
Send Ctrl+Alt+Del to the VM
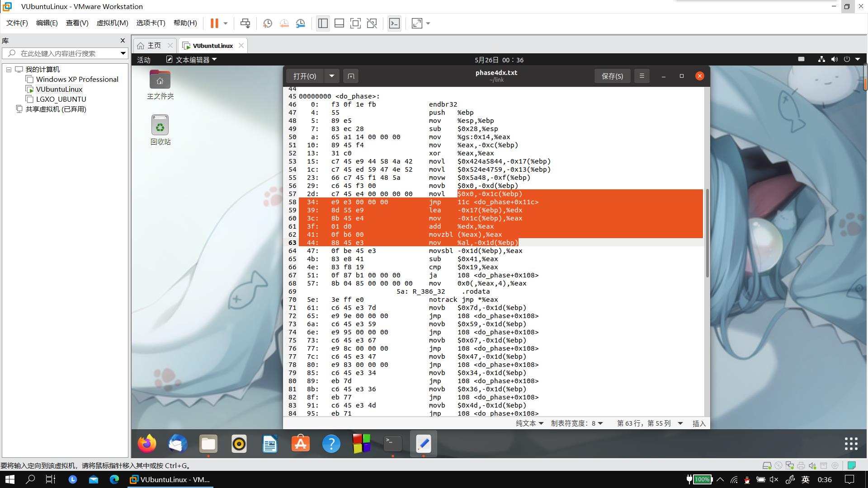point(245,23)
